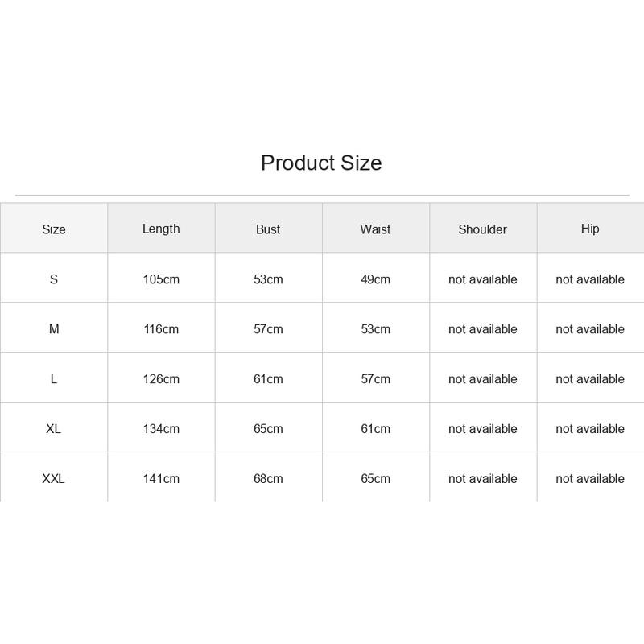
Task: Click the Product Size heading
Action: (321, 163)
